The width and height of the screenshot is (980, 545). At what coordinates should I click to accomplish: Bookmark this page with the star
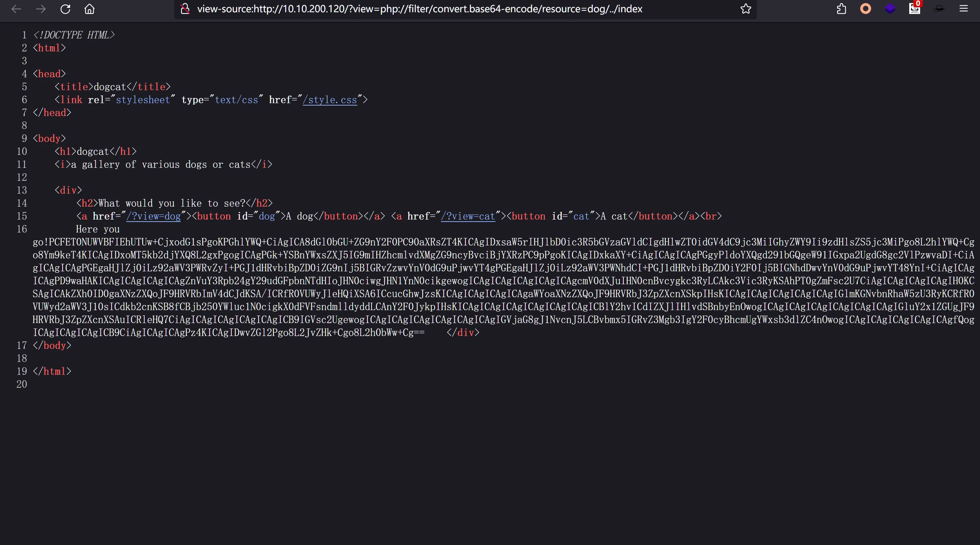(746, 9)
